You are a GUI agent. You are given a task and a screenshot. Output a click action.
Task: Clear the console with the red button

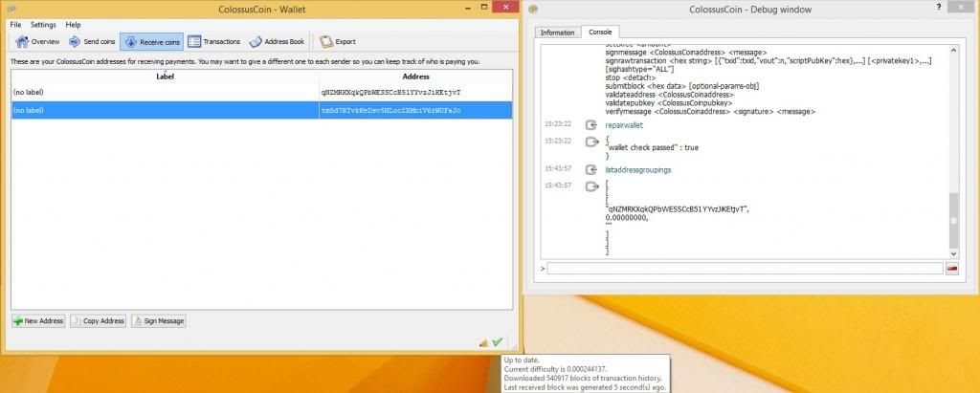coord(952,268)
